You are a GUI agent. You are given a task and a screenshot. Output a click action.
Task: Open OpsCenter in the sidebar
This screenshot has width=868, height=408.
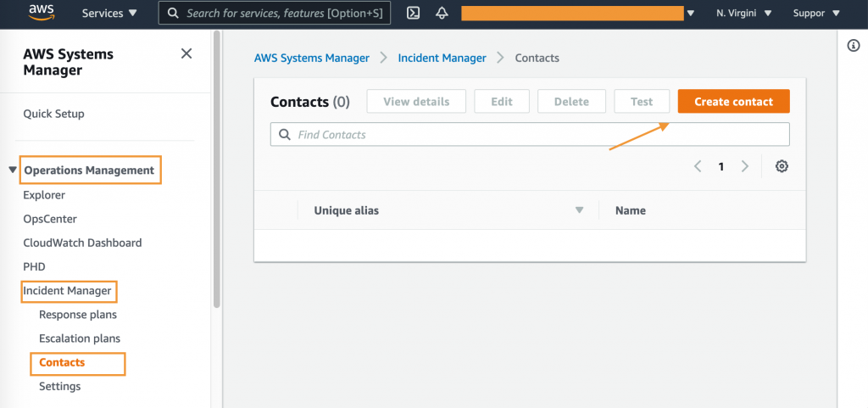tap(50, 219)
